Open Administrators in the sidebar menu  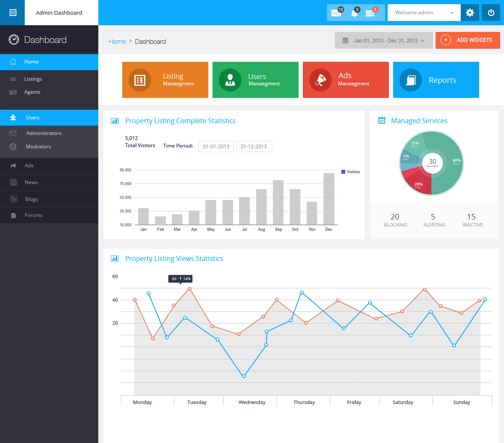(44, 133)
